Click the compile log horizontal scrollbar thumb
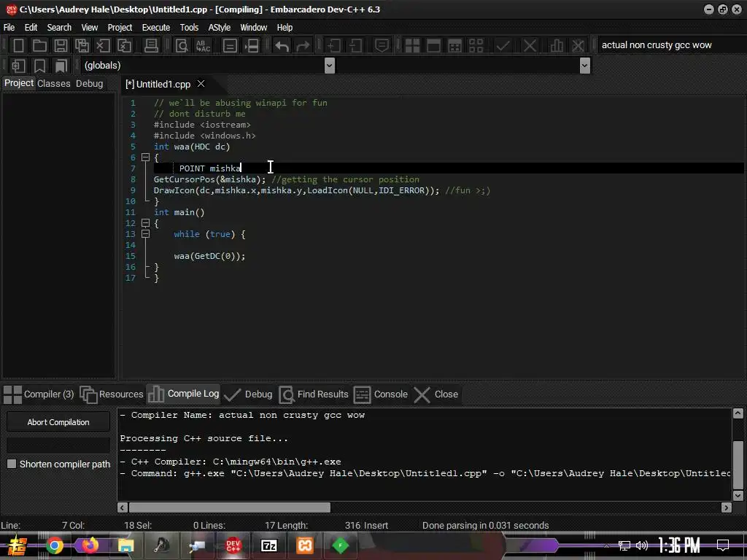The width and height of the screenshot is (747, 560). pos(230,507)
